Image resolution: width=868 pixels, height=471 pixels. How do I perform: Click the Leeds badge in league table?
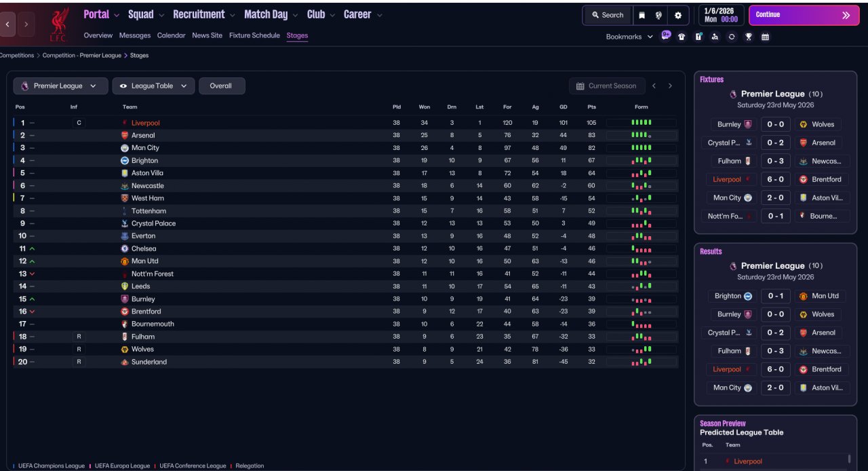pos(124,286)
